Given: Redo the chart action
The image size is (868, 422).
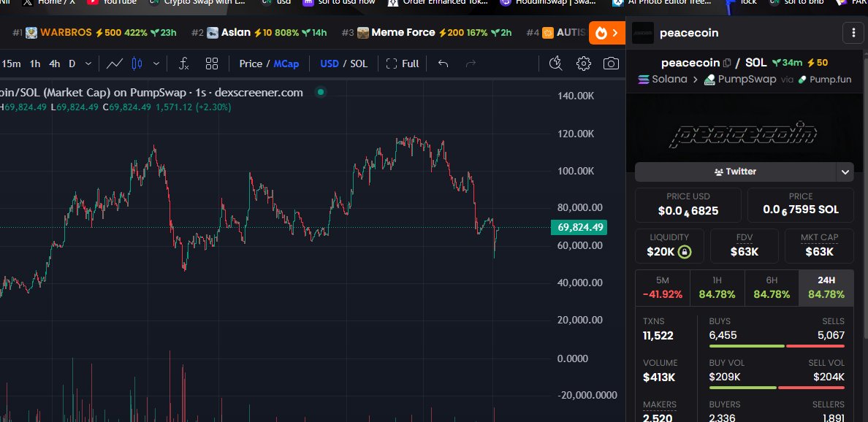Looking at the screenshot, I should click(x=471, y=64).
